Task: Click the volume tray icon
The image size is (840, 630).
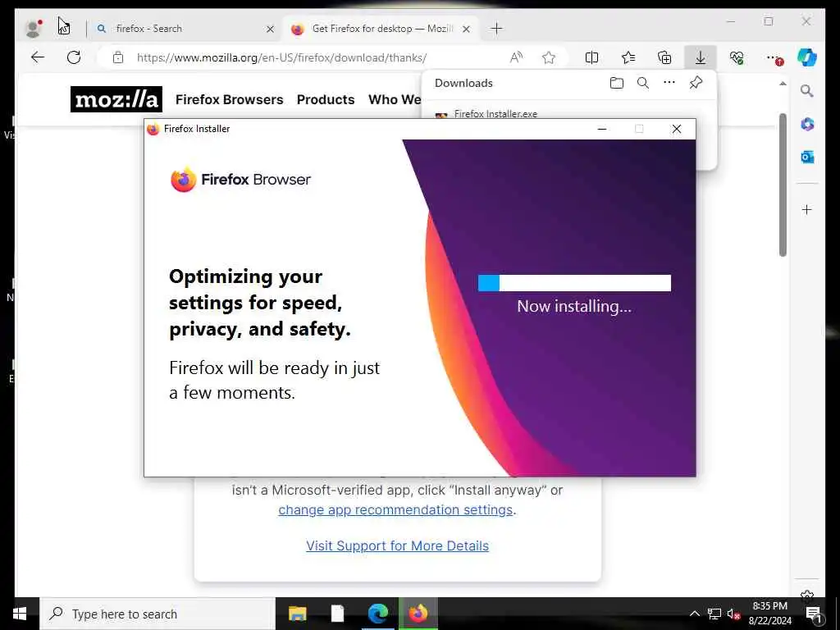Action: click(733, 614)
